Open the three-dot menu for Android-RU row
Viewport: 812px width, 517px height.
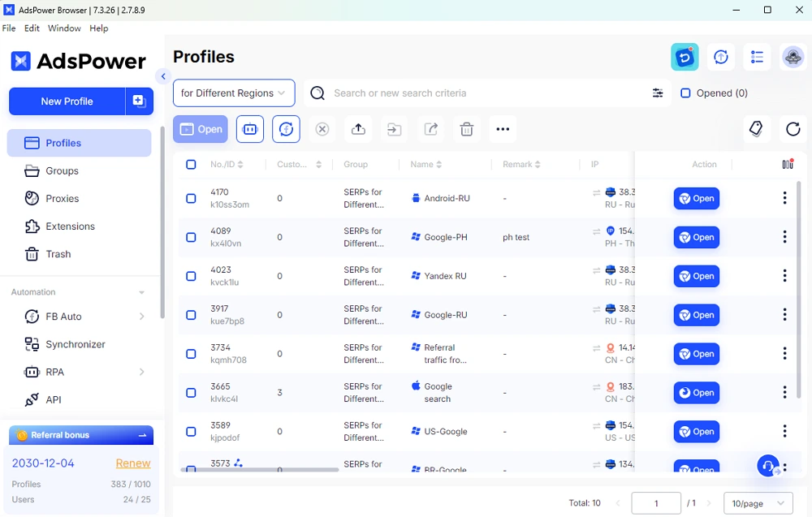point(784,198)
